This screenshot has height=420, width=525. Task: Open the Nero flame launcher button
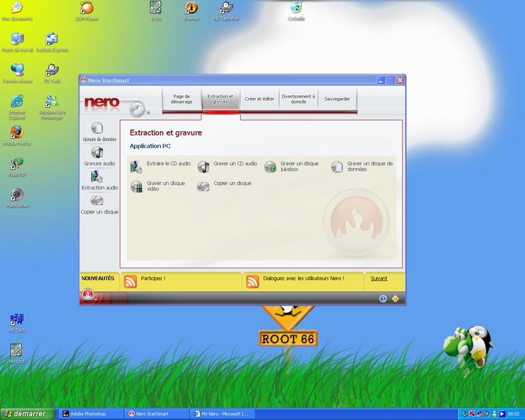click(88, 295)
